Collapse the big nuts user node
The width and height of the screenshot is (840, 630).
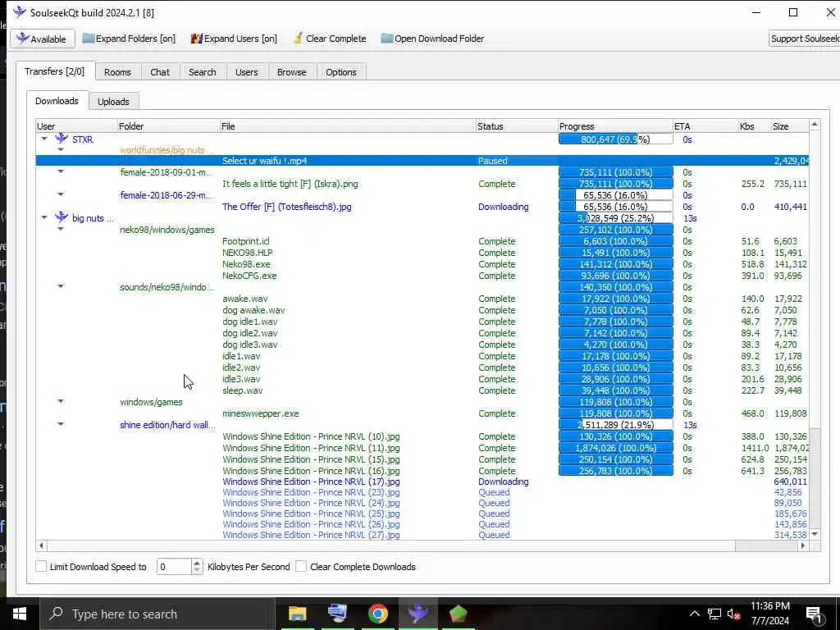[44, 217]
